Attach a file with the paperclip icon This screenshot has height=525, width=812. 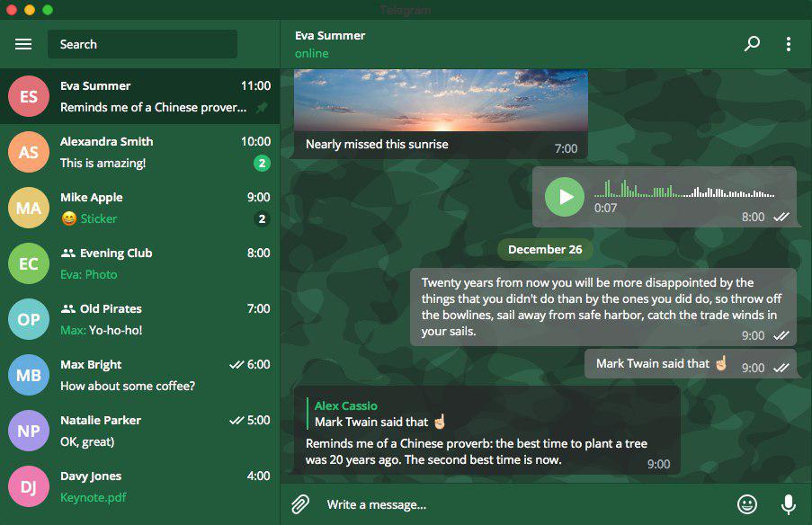tap(300, 504)
